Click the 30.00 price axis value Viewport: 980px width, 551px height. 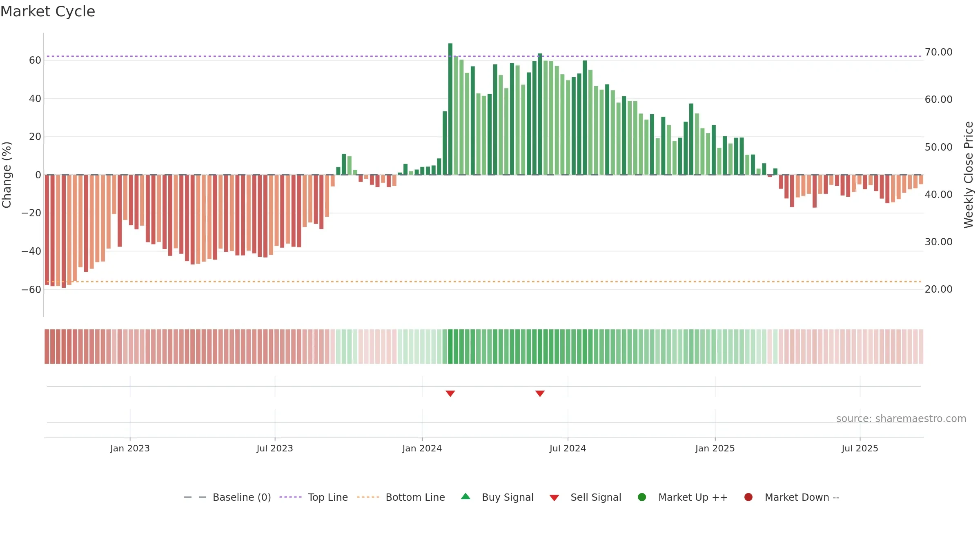939,242
